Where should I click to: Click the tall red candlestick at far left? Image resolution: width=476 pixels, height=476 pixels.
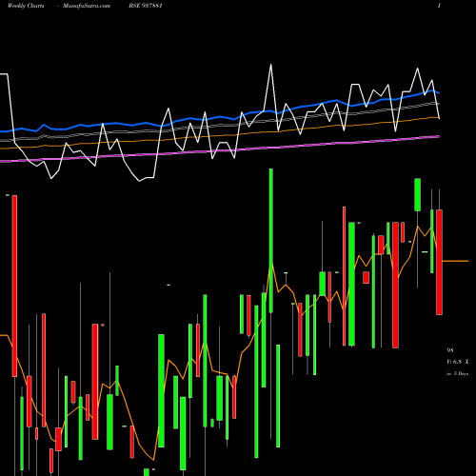pos(14,286)
